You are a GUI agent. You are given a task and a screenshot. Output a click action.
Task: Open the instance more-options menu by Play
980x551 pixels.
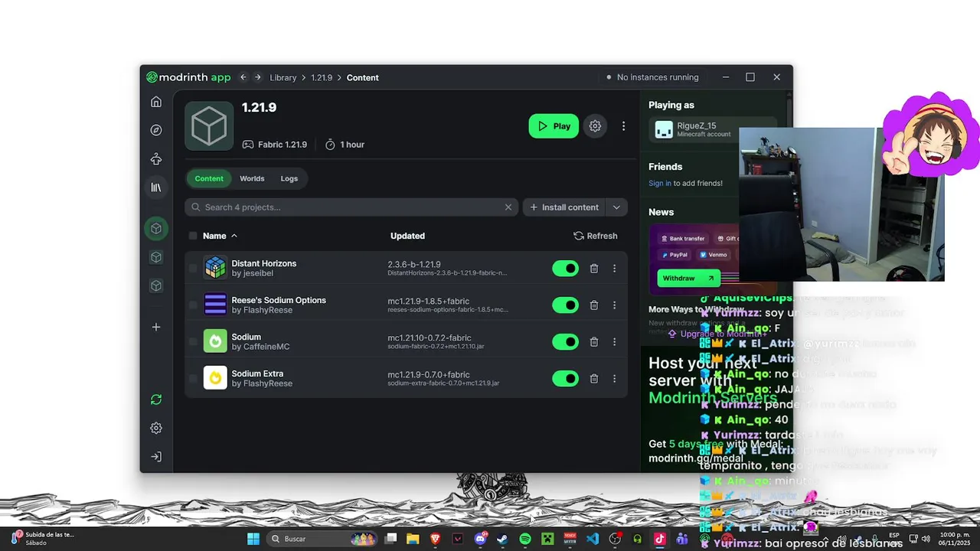pyautogui.click(x=623, y=126)
